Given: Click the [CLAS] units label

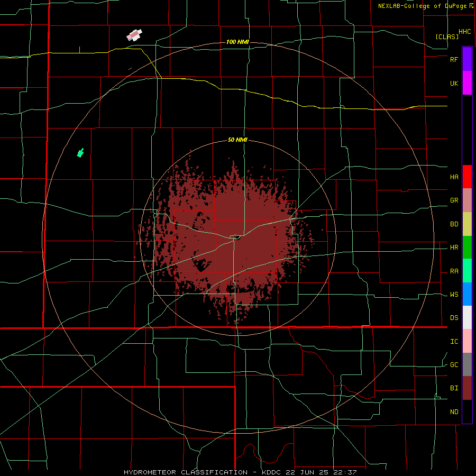Looking at the screenshot, I should 447,36.
